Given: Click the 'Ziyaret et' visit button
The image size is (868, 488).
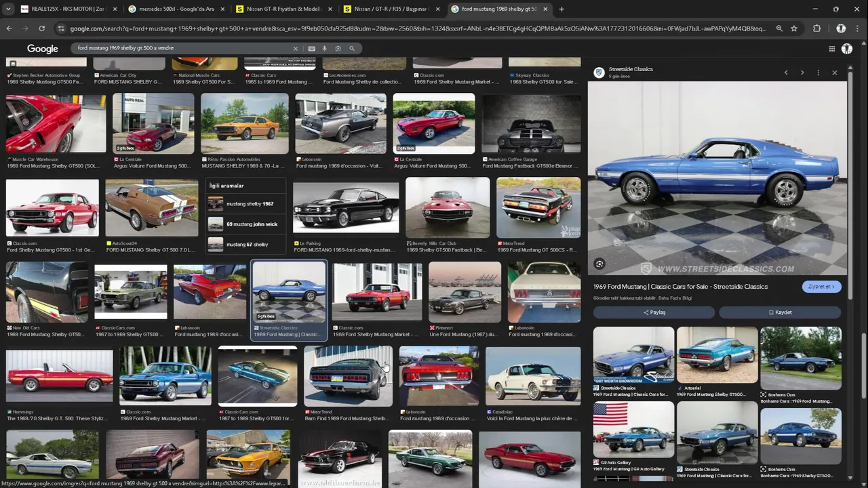Looking at the screenshot, I should pos(821,287).
